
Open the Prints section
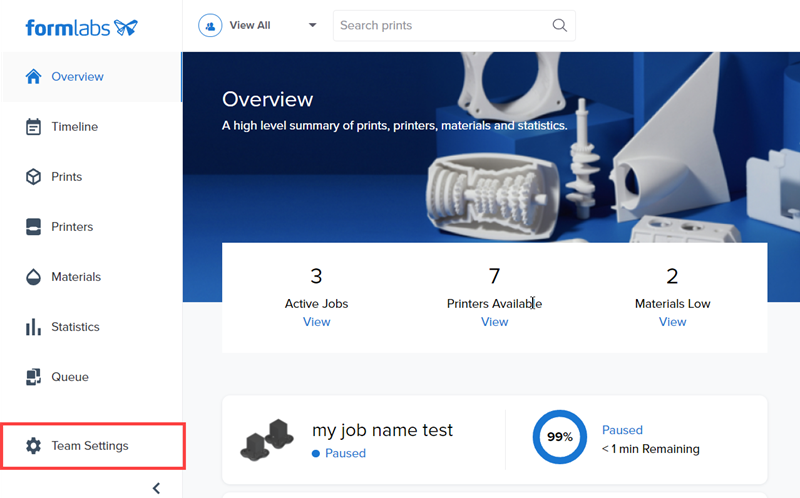coord(91,177)
